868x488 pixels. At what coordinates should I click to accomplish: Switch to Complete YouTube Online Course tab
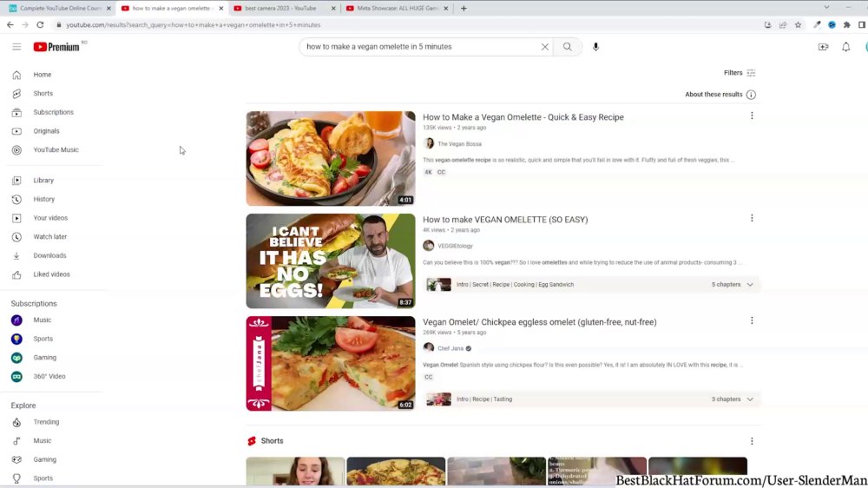pyautogui.click(x=60, y=9)
